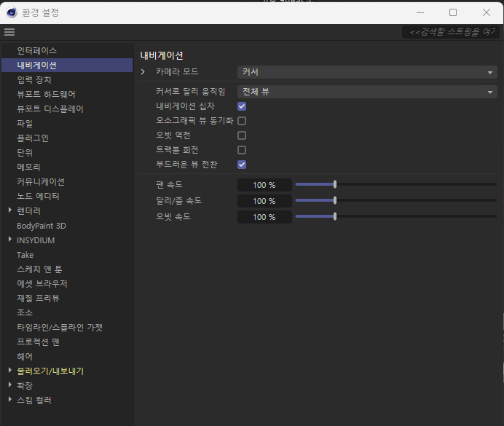Expand the 카메라 모드 chevron arrow
504x426 pixels.
[143, 72]
